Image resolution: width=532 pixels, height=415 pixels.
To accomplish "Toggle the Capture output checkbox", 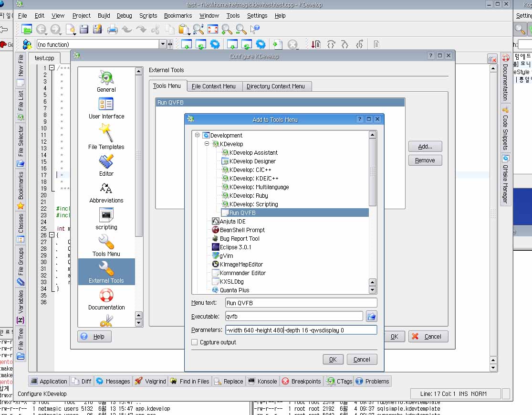I will click(x=194, y=342).
